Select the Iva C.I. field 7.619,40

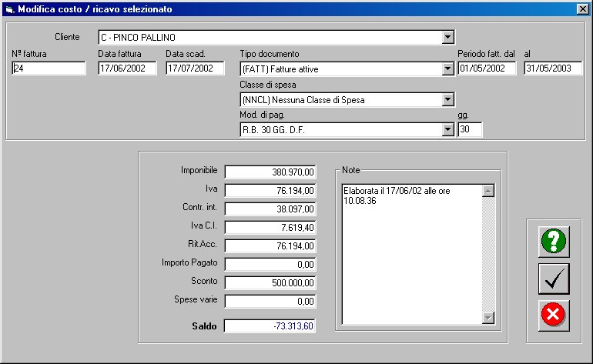270,227
